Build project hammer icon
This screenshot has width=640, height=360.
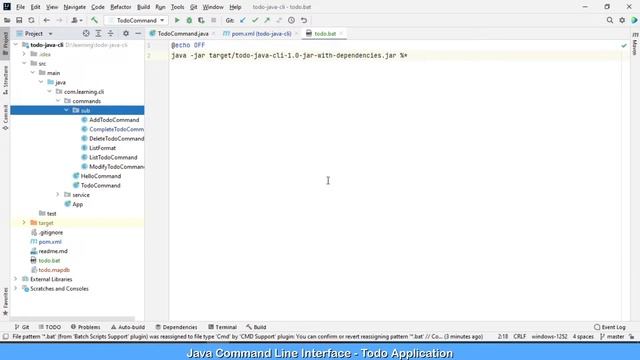click(94, 20)
